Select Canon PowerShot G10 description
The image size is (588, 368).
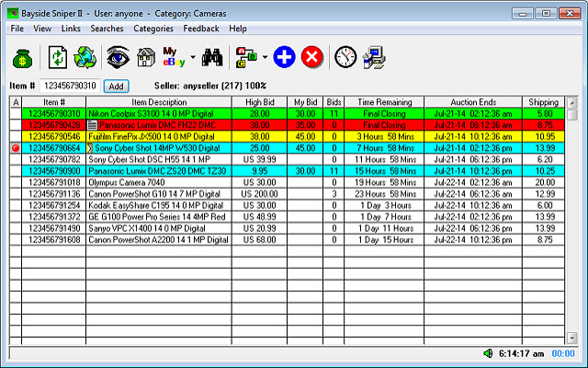click(x=154, y=194)
